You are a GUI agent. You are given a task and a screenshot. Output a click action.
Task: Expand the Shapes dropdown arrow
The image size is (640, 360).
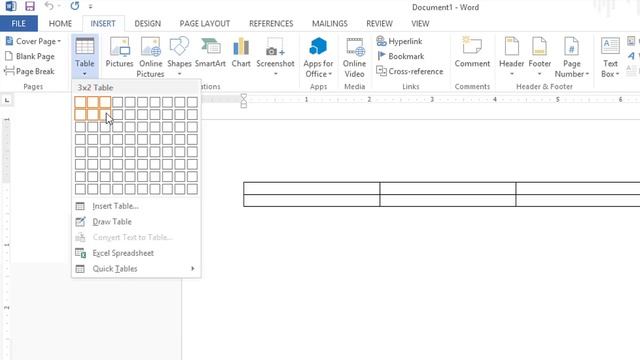[179, 74]
